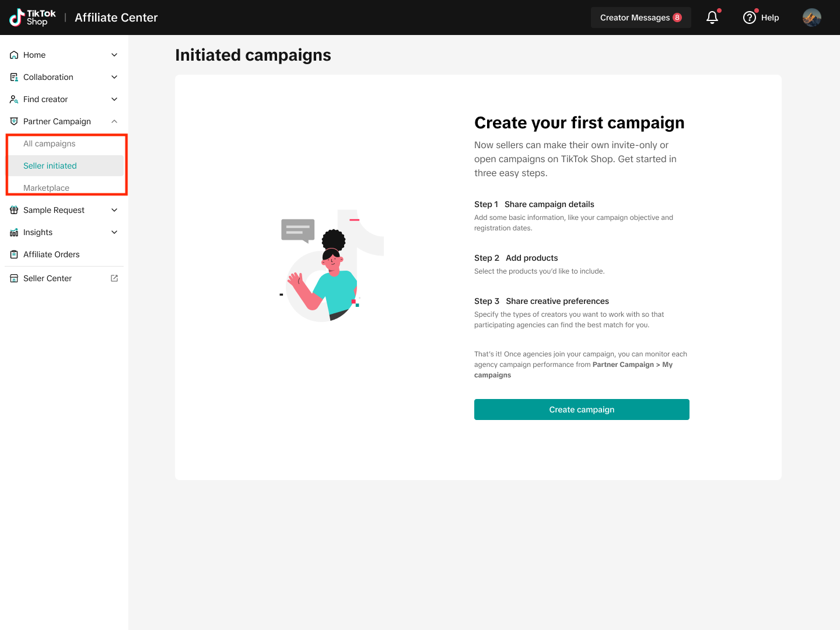
Task: Open the profile avatar menu
Action: tap(811, 17)
